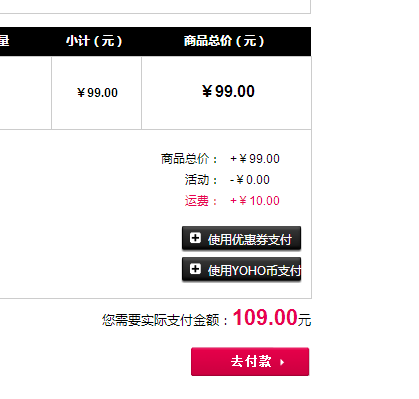419x399 pixels.
Task: Click the 去付款 payment button
Action: click(250, 362)
